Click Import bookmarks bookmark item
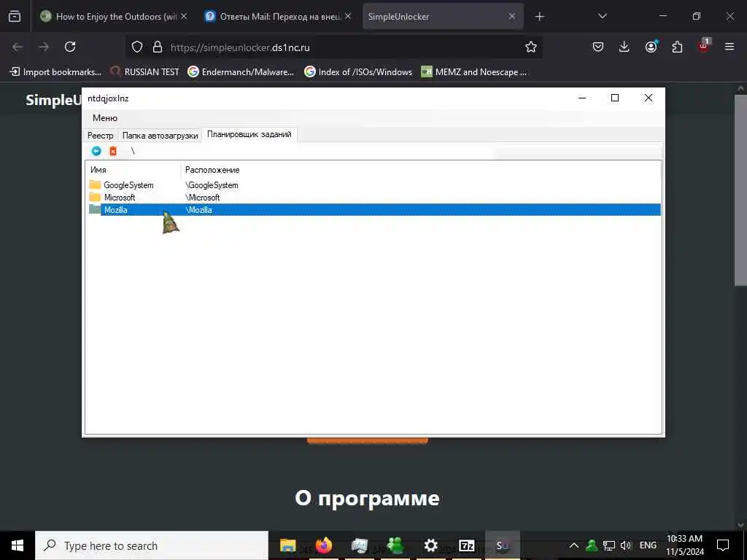747x560 pixels. 55,72
